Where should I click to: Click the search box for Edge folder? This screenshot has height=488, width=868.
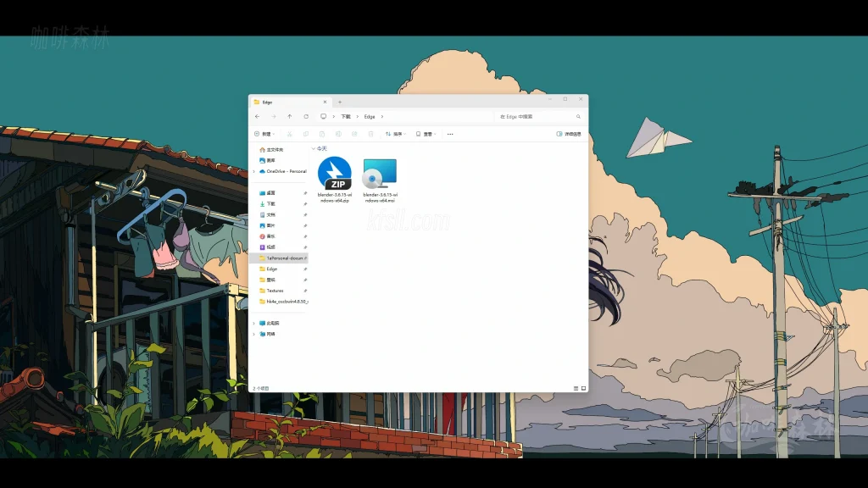click(539, 117)
